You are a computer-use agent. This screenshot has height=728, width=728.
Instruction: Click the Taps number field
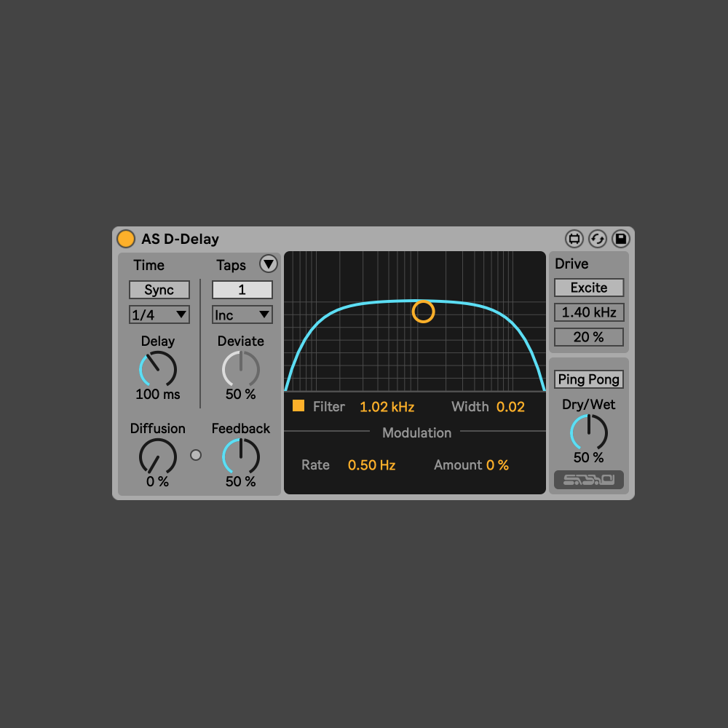pyautogui.click(x=242, y=290)
